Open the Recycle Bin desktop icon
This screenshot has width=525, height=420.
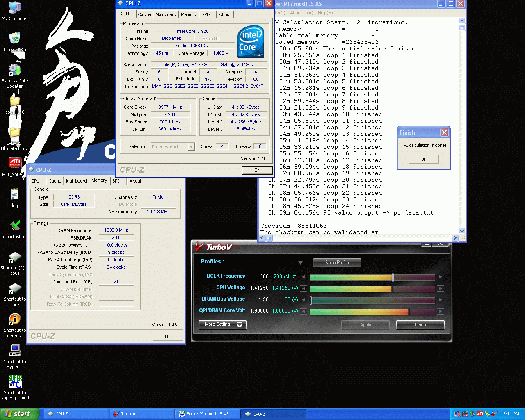pos(15,42)
